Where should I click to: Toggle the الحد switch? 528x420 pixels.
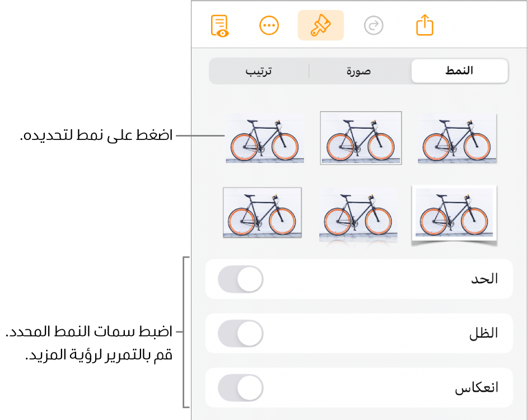click(240, 279)
